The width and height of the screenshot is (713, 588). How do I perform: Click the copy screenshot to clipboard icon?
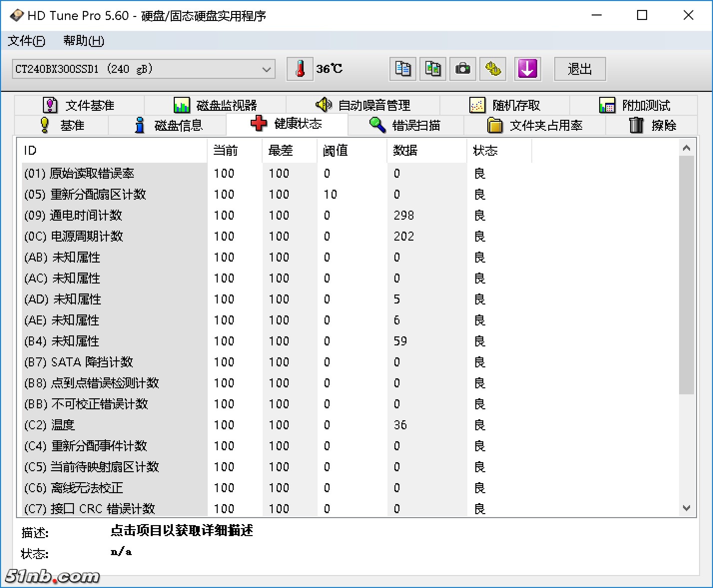[433, 69]
